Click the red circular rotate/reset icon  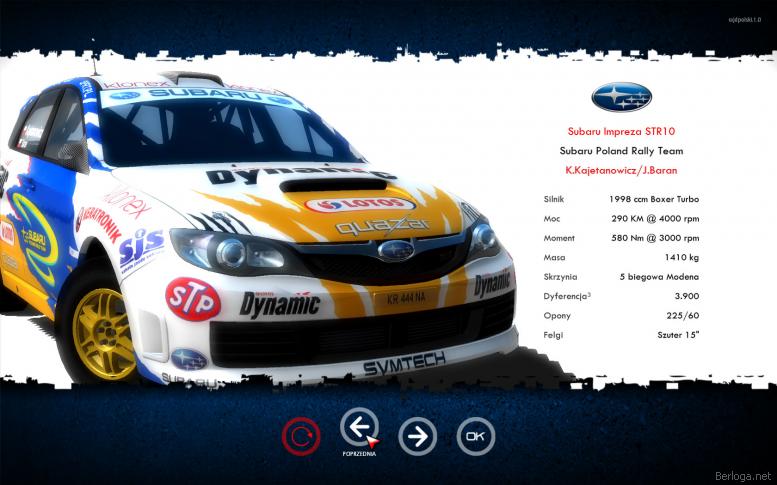[301, 436]
